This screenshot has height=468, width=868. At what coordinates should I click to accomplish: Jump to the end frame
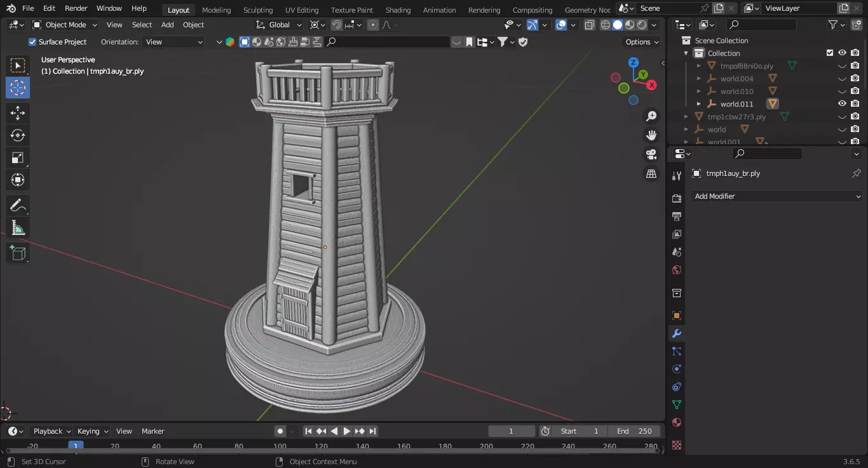pos(372,431)
